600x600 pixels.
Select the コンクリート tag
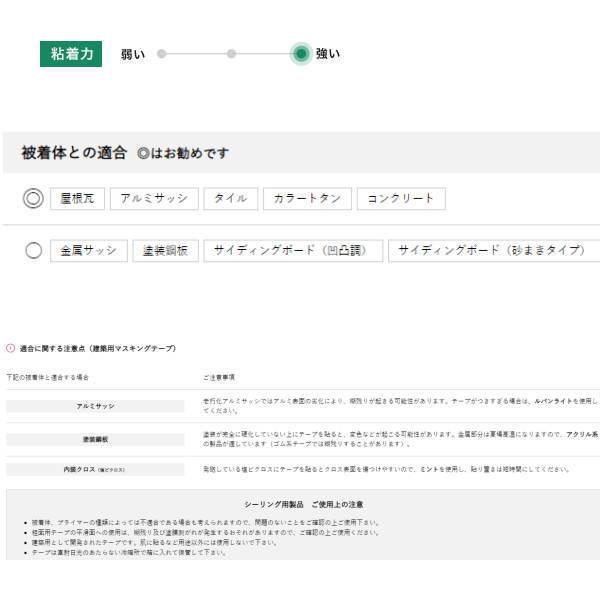401,199
